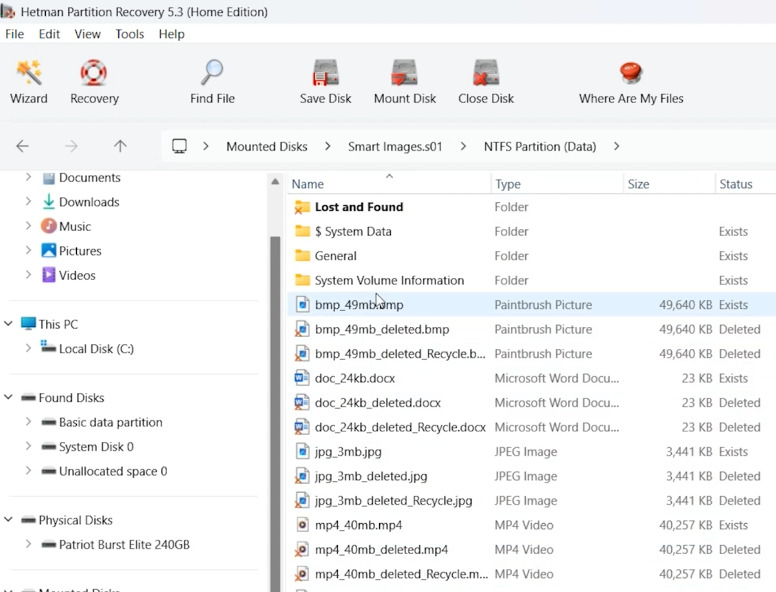Navigate up one folder level
The width and height of the screenshot is (776, 592).
120,146
